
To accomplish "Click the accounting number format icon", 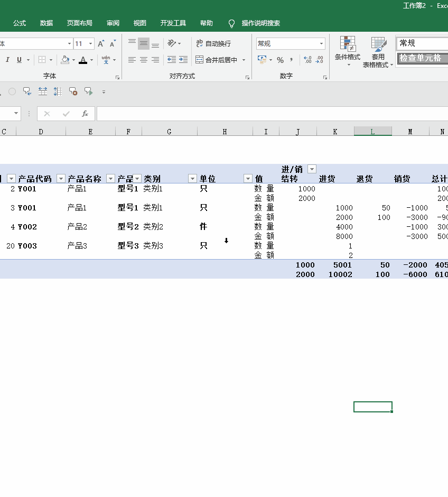I will 262,60.
